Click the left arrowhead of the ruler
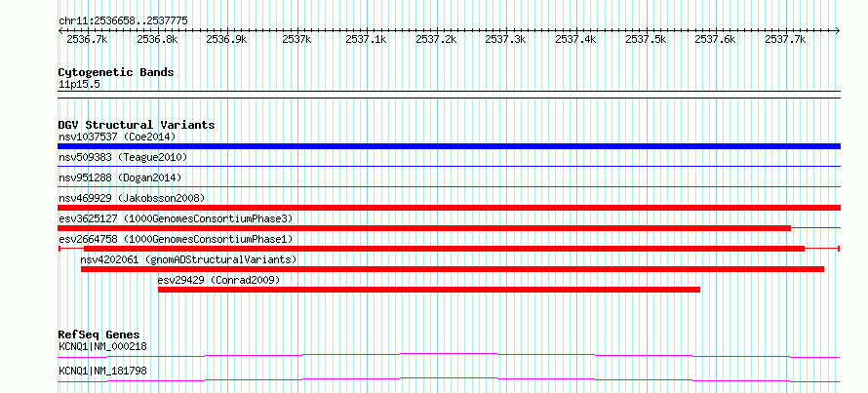 (60, 30)
